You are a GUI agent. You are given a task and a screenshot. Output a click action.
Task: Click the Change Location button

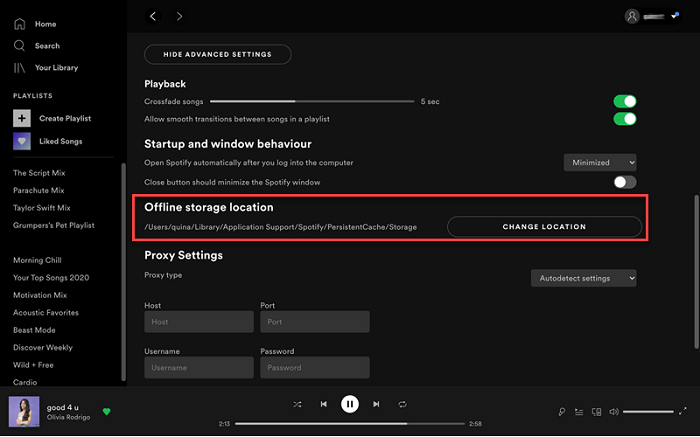tap(544, 227)
